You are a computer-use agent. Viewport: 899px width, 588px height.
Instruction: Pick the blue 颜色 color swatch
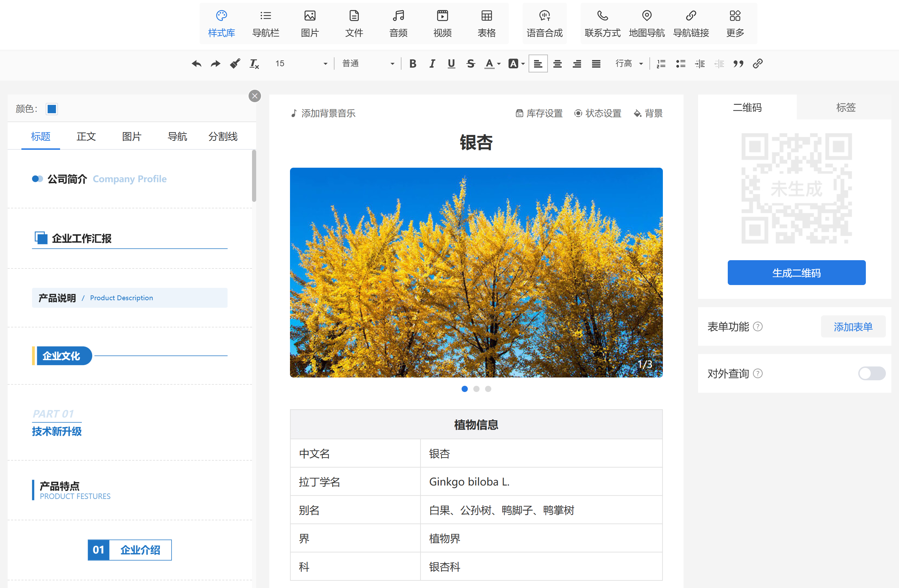pyautogui.click(x=52, y=109)
